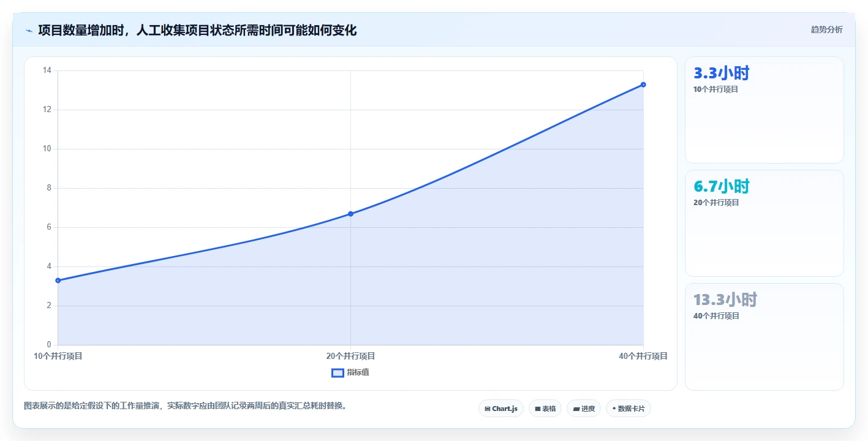
Task: Click the 指标值 legend color box
Action: tap(338, 373)
